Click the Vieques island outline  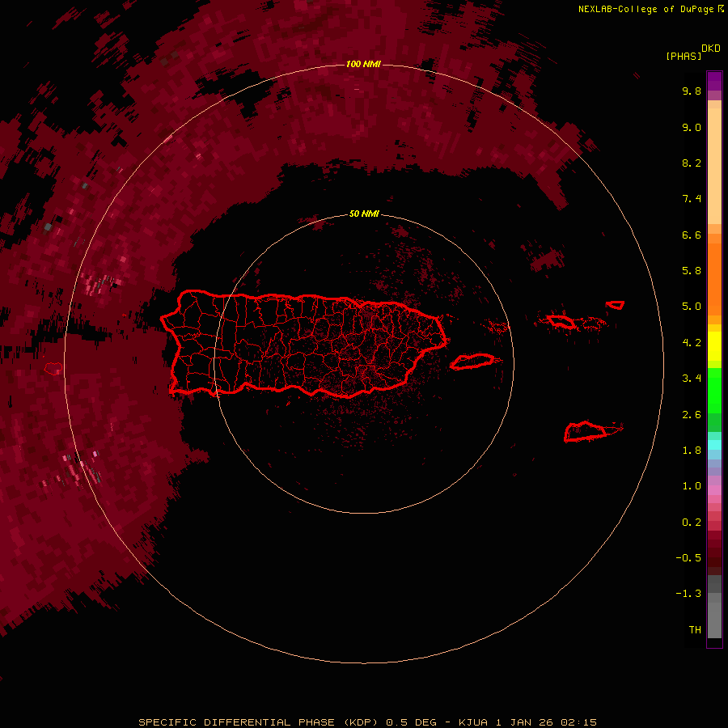coord(472,362)
